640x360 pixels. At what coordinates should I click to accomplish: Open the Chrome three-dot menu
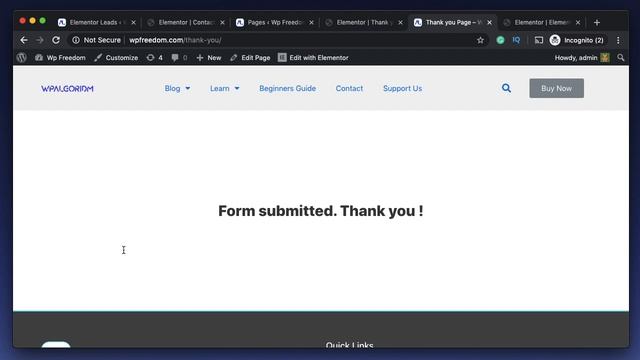pyautogui.click(x=618, y=40)
